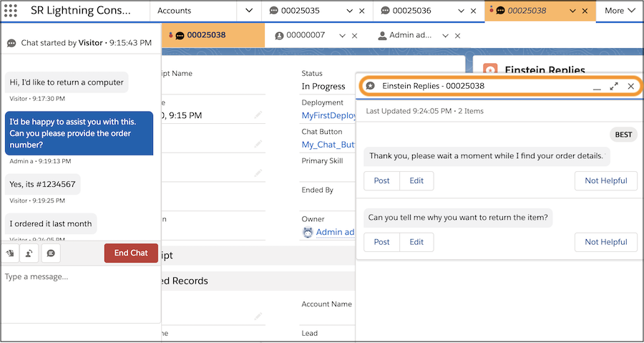The image size is (644, 343).
Task: Click the edit pencil beside Chat Button field
Action: coord(258,144)
